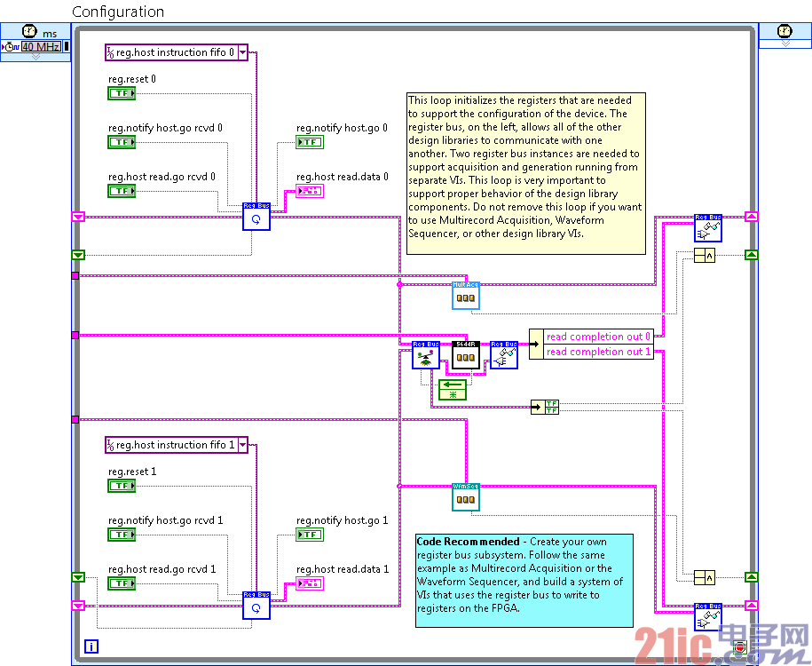812x666 pixels.
Task: Click the Configuration loop label
Action: coord(118,12)
